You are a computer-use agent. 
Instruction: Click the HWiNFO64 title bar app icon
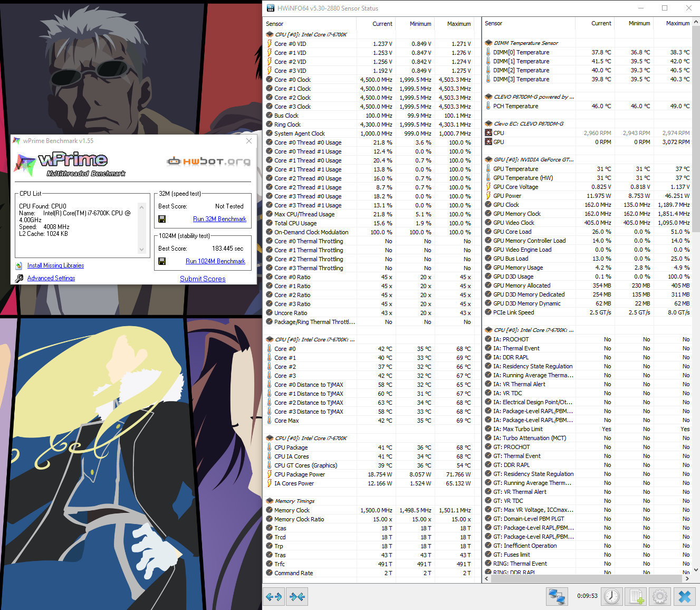(x=271, y=8)
